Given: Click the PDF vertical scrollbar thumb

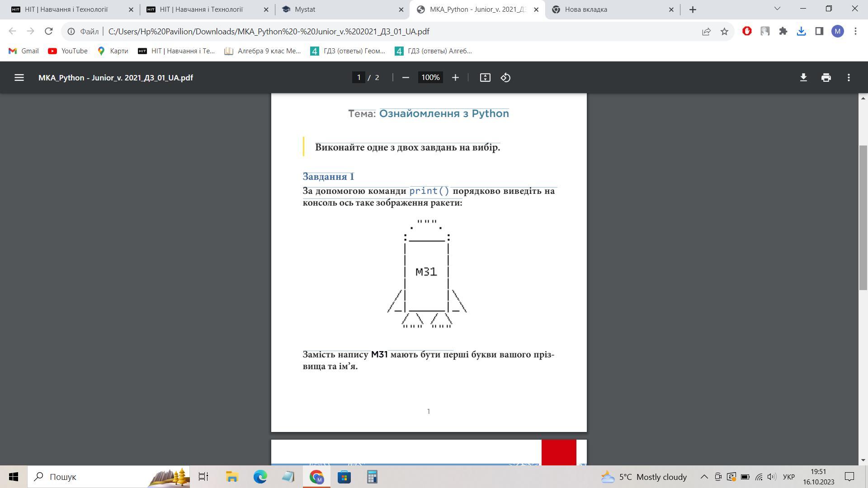Looking at the screenshot, I should click(x=863, y=217).
